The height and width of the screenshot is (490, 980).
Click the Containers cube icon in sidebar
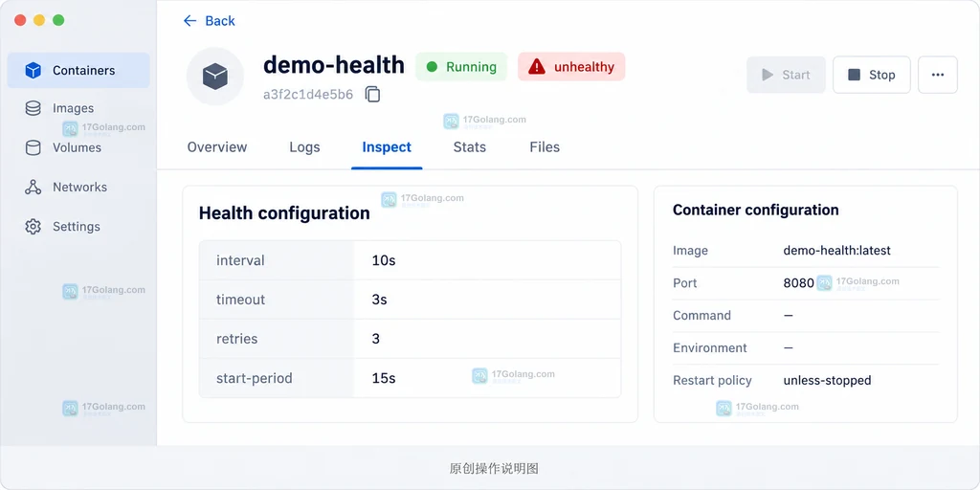[x=33, y=70]
